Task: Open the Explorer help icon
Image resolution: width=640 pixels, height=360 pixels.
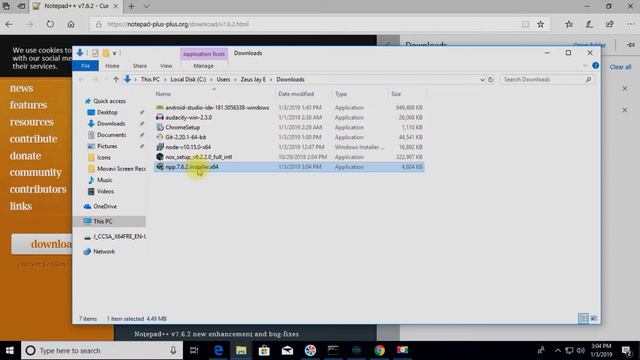Action: point(596,66)
